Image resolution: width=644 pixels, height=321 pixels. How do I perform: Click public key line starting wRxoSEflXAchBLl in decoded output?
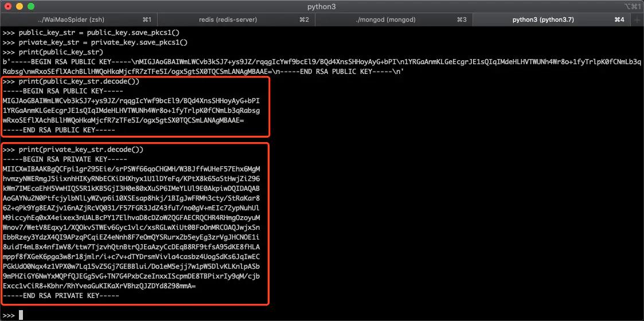[x=123, y=120]
